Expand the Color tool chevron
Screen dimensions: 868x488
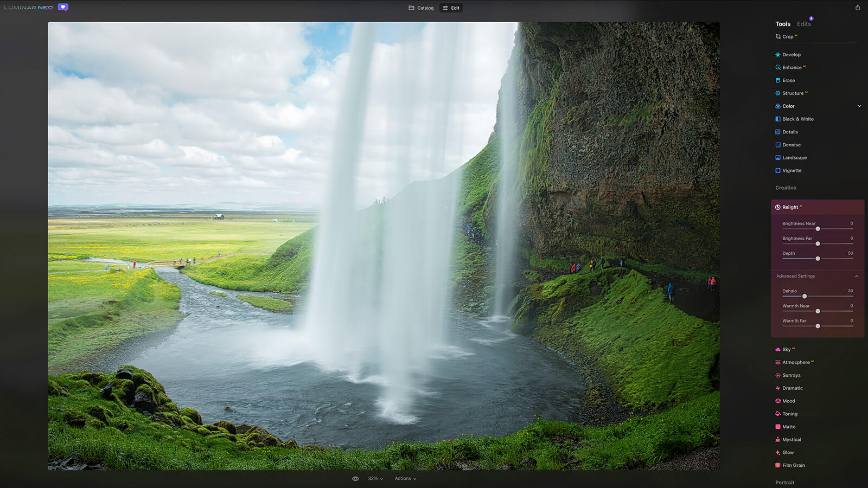[859, 106]
